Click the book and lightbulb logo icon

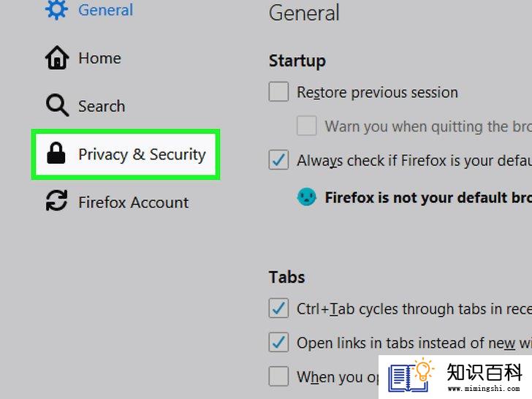point(411,376)
